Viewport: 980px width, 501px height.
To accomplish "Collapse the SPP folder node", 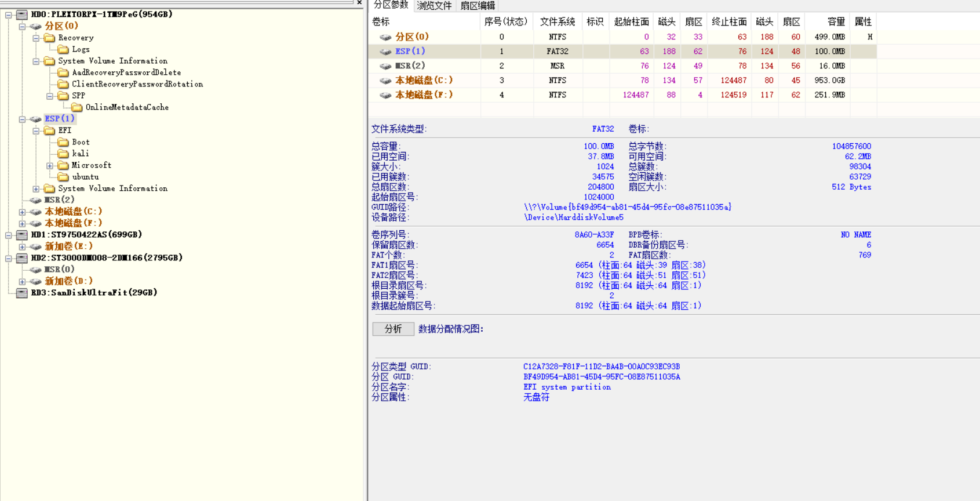I will pyautogui.click(x=50, y=96).
